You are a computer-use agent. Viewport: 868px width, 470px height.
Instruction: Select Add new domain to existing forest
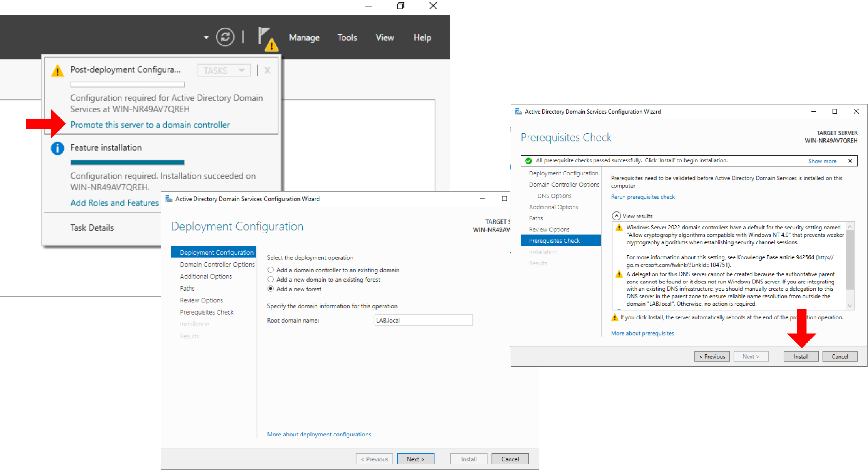[271, 280]
